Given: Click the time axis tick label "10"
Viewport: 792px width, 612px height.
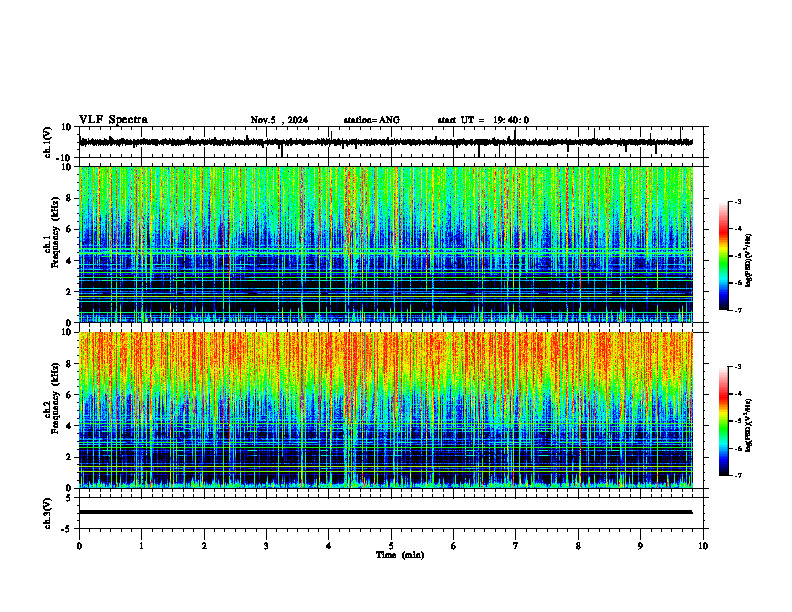Looking at the screenshot, I should pos(703,546).
